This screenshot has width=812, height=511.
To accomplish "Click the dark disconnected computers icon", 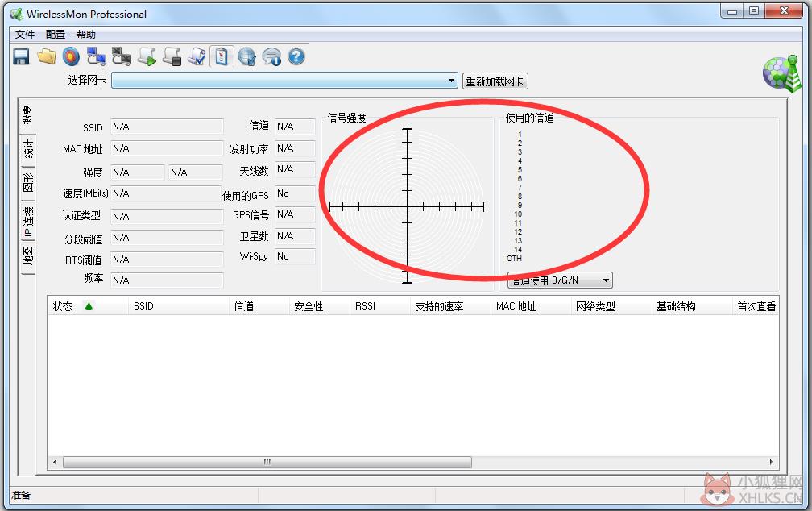I will [122, 56].
